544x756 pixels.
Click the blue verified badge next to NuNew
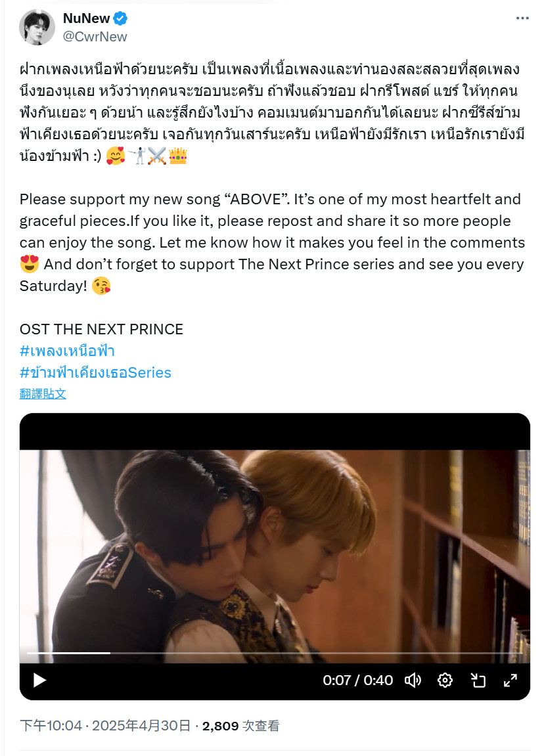click(120, 18)
